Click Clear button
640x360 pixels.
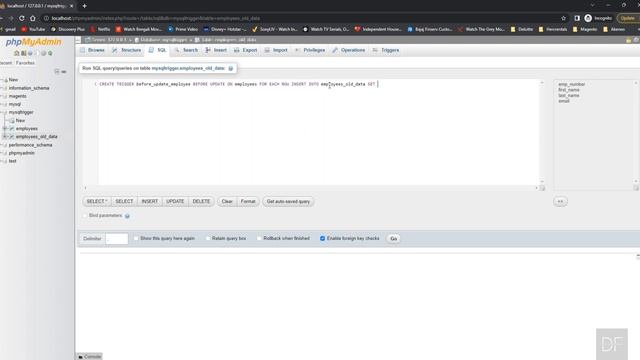point(227,202)
